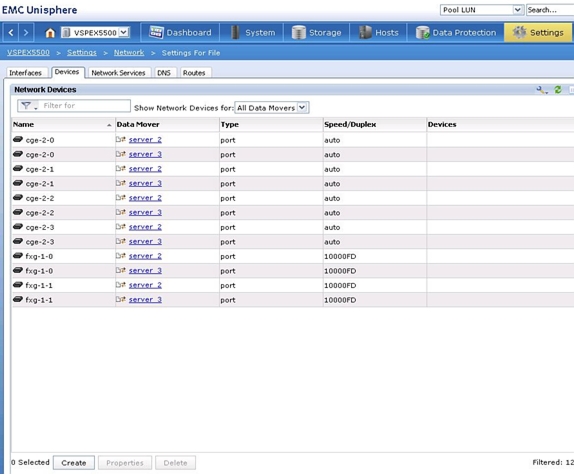Image resolution: width=574 pixels, height=475 pixels.
Task: Open the Data Protection menu
Action: click(x=456, y=33)
